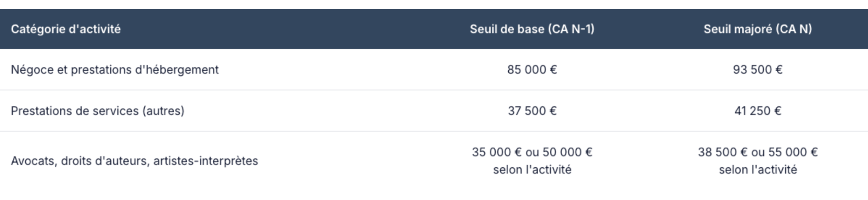Click 'selon l'activité' under increased threshold column

pos(758,170)
